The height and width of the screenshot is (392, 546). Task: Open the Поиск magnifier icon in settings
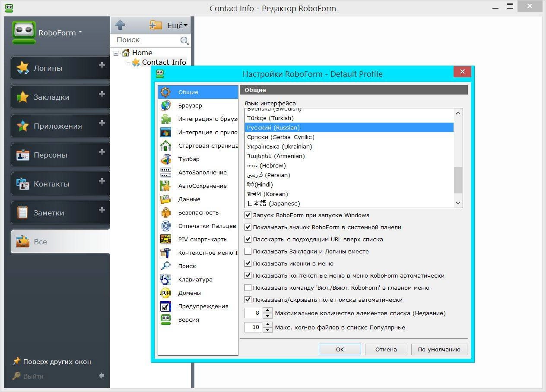(165, 266)
